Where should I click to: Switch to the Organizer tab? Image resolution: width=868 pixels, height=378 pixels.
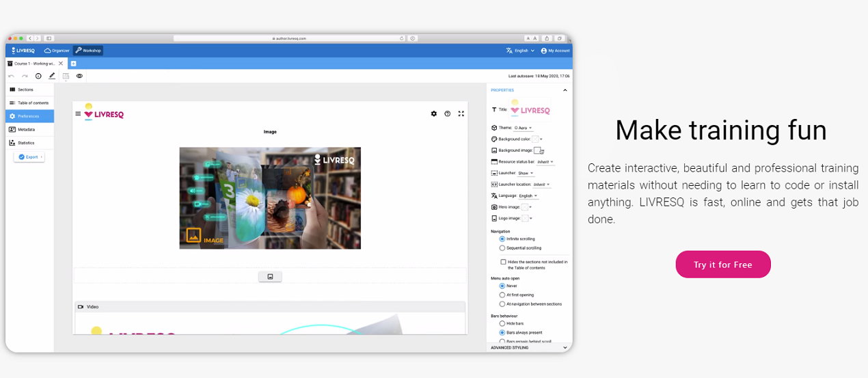(57, 51)
